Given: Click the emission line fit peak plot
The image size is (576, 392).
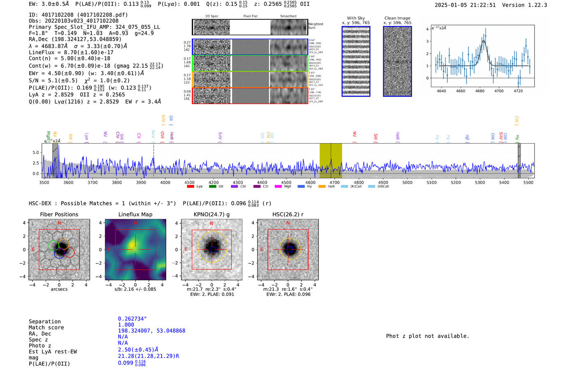Looking at the screenshot, I should click(x=483, y=56).
